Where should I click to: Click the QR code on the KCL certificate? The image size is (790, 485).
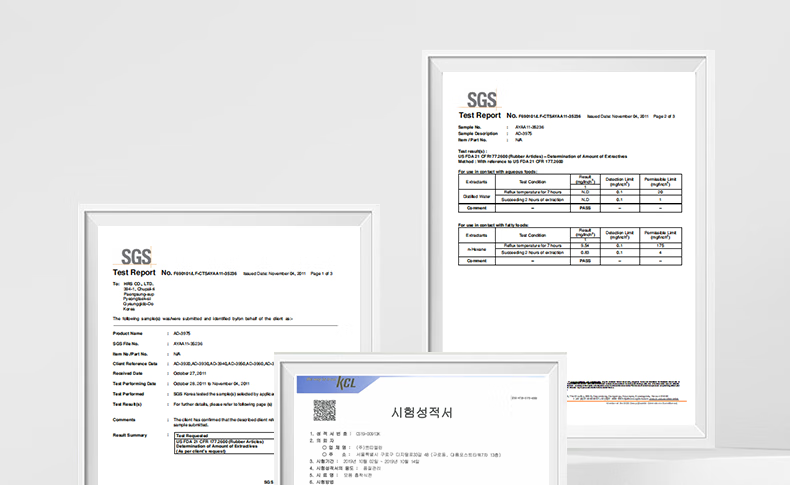324,410
